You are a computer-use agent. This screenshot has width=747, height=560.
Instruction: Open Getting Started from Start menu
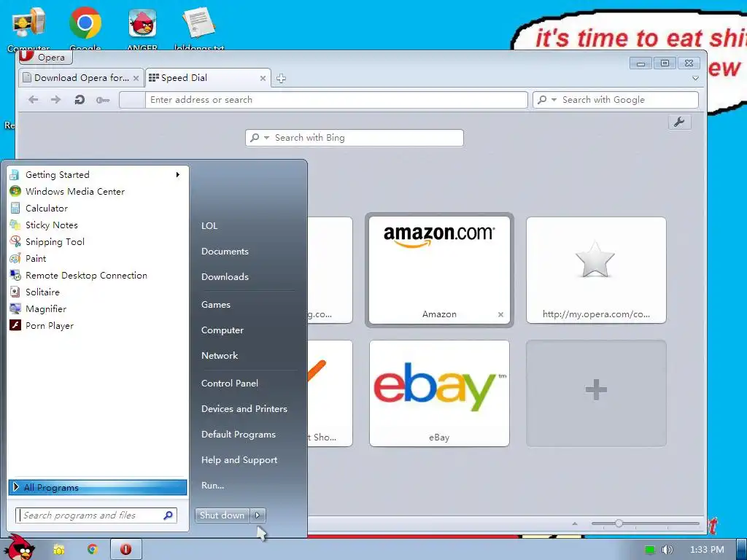[x=98, y=175]
